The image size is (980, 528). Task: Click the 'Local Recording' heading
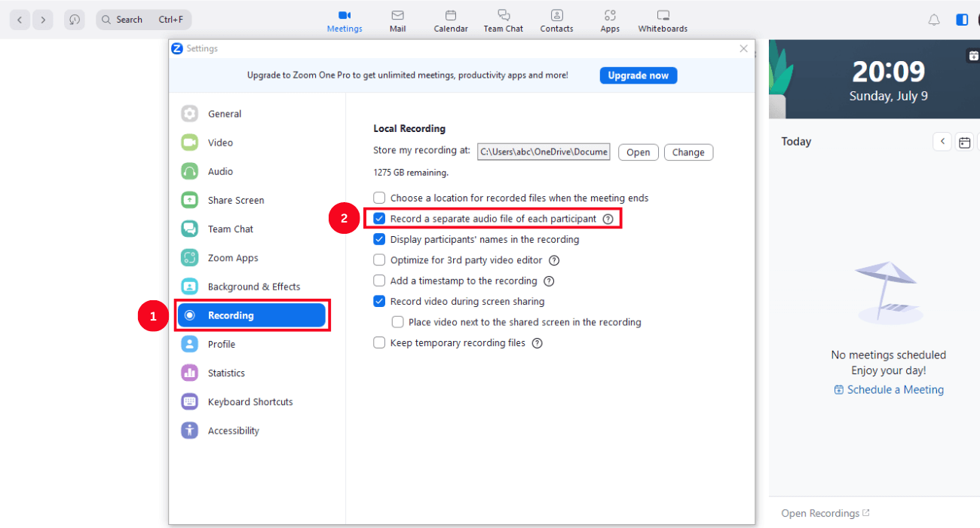(x=409, y=128)
